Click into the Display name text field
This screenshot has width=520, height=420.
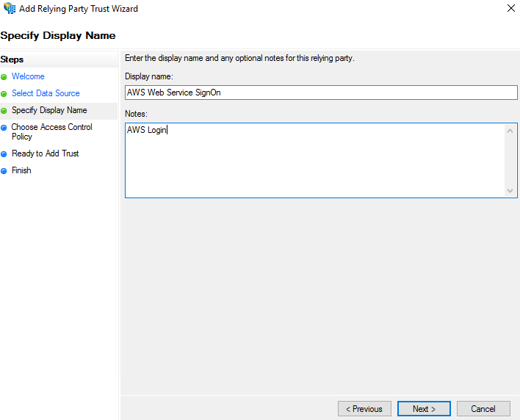(x=321, y=93)
